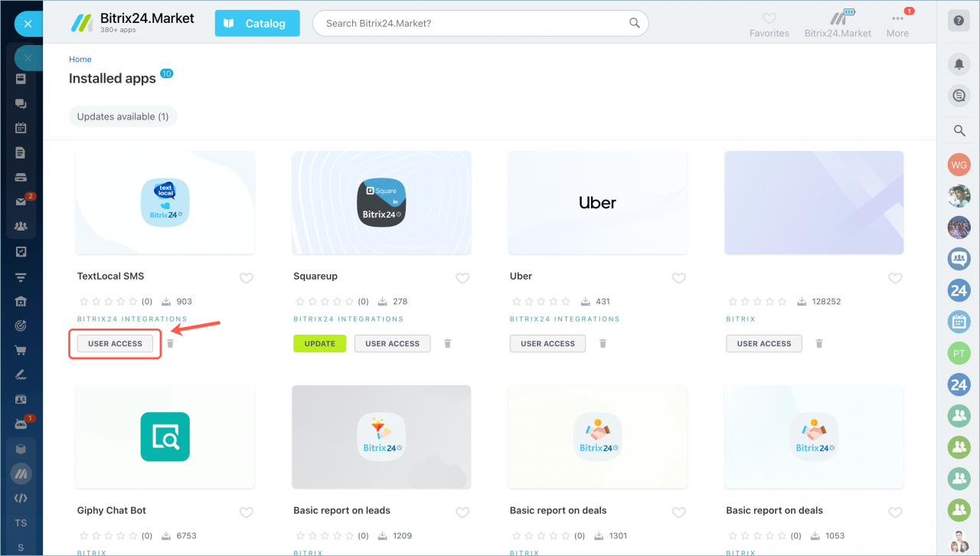Open TextLocal SMS app title
The height and width of the screenshot is (556, 980).
pyautogui.click(x=111, y=276)
